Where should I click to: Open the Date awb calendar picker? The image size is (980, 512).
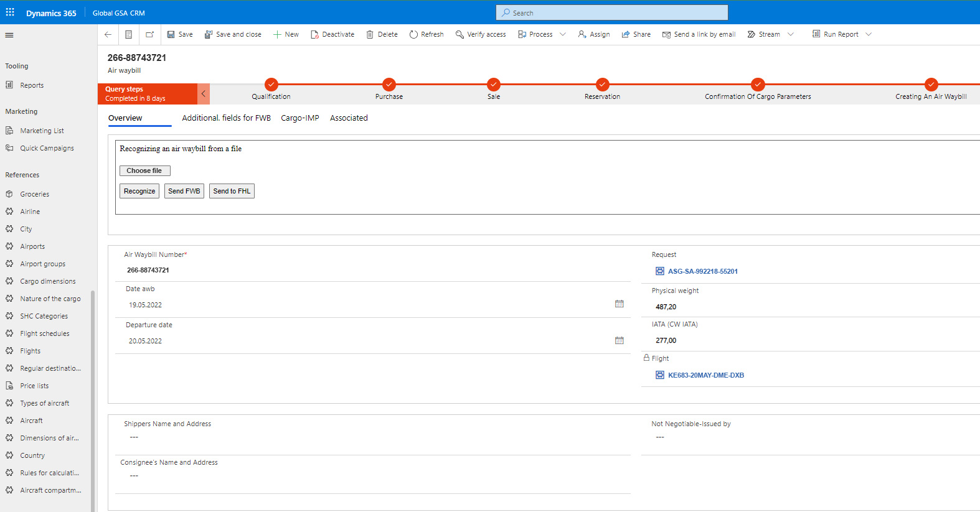tap(619, 304)
